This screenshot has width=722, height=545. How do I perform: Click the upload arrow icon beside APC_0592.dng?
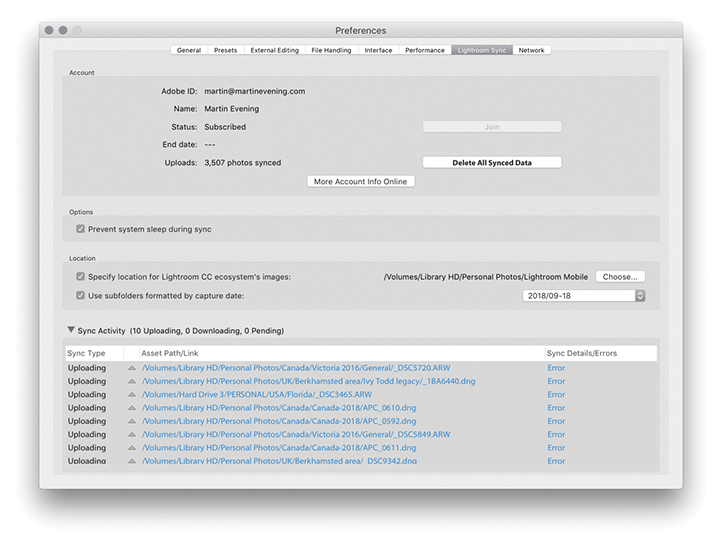132,421
